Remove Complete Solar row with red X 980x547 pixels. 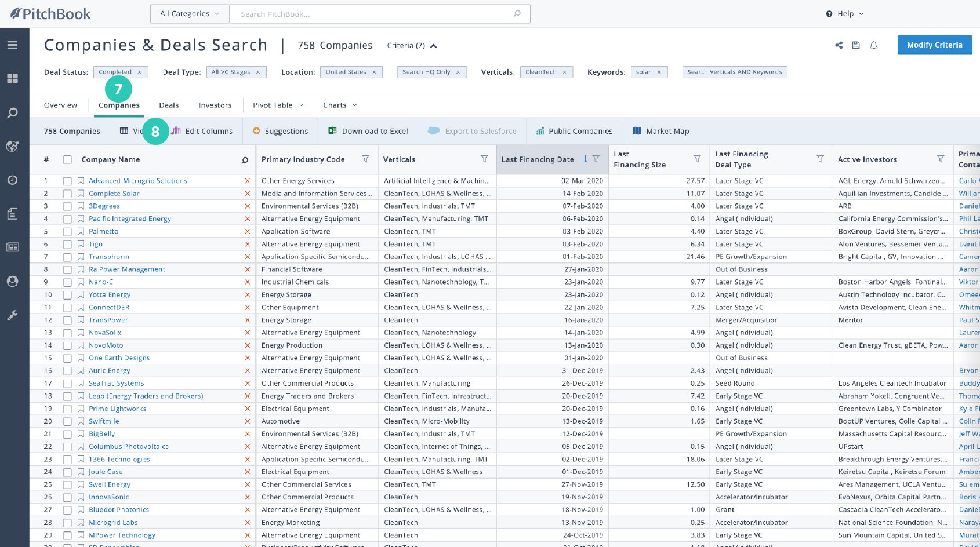coord(248,194)
